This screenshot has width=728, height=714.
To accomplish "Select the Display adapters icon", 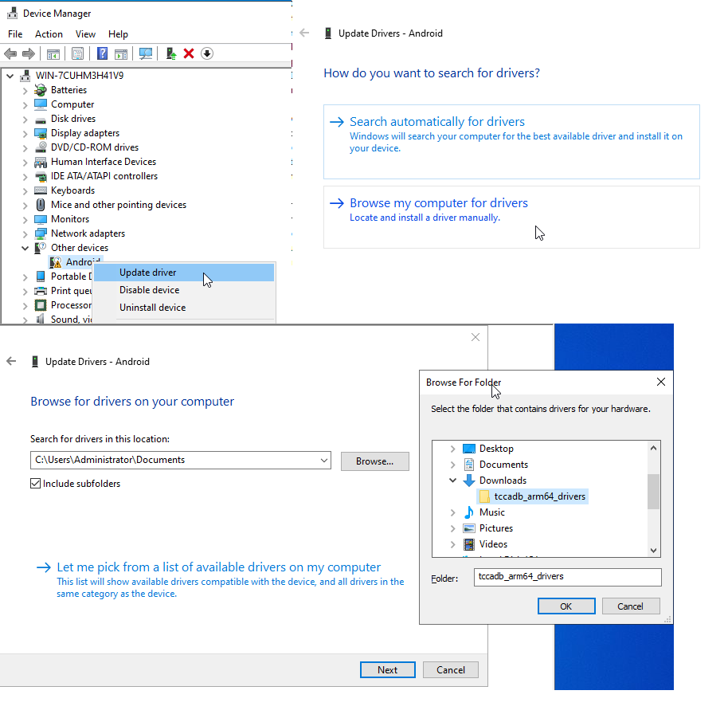I will 41,133.
